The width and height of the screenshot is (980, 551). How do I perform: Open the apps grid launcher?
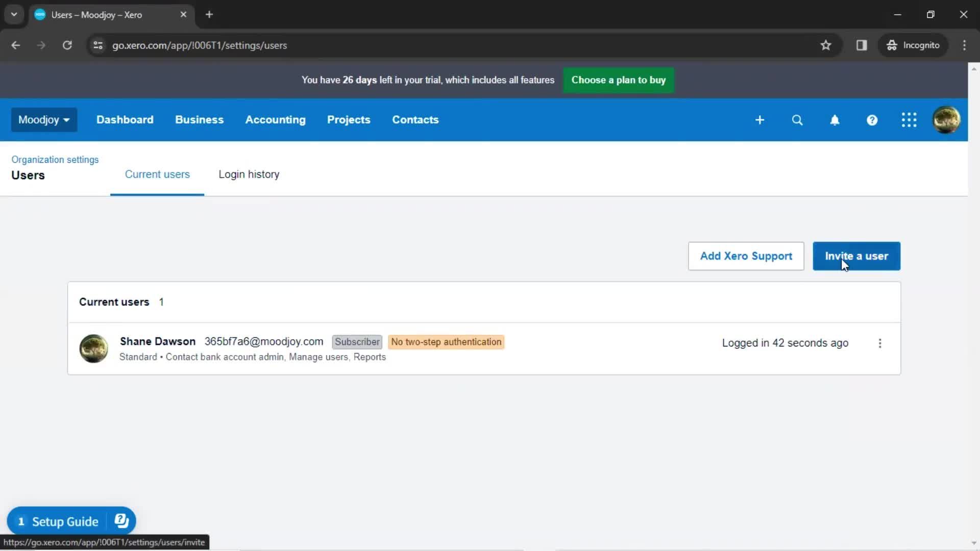point(909,120)
